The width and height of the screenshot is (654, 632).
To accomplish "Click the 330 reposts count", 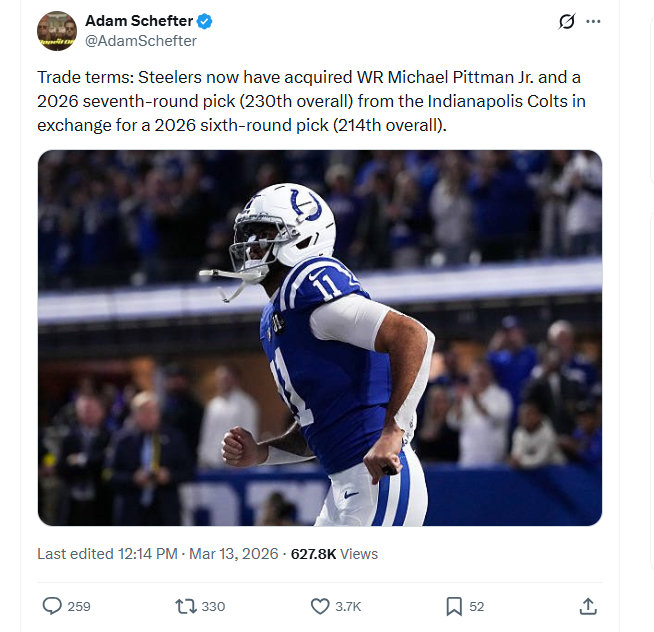I will [x=213, y=606].
